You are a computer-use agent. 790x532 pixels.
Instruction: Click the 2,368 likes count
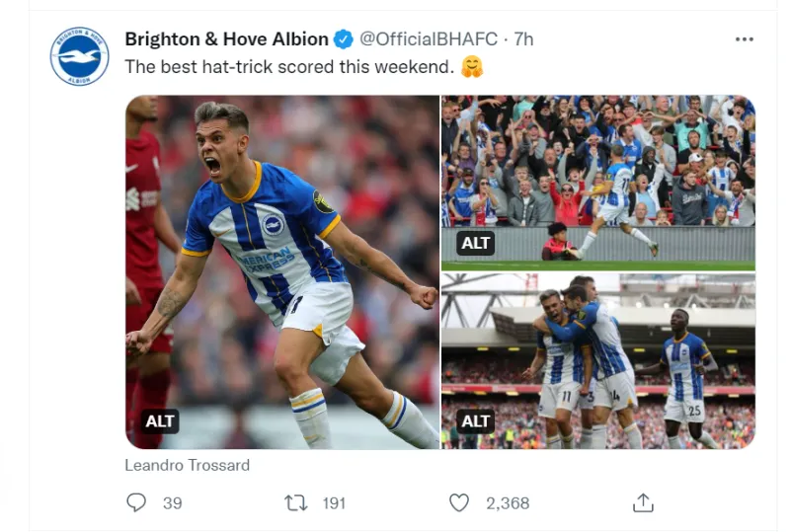pyautogui.click(x=507, y=502)
